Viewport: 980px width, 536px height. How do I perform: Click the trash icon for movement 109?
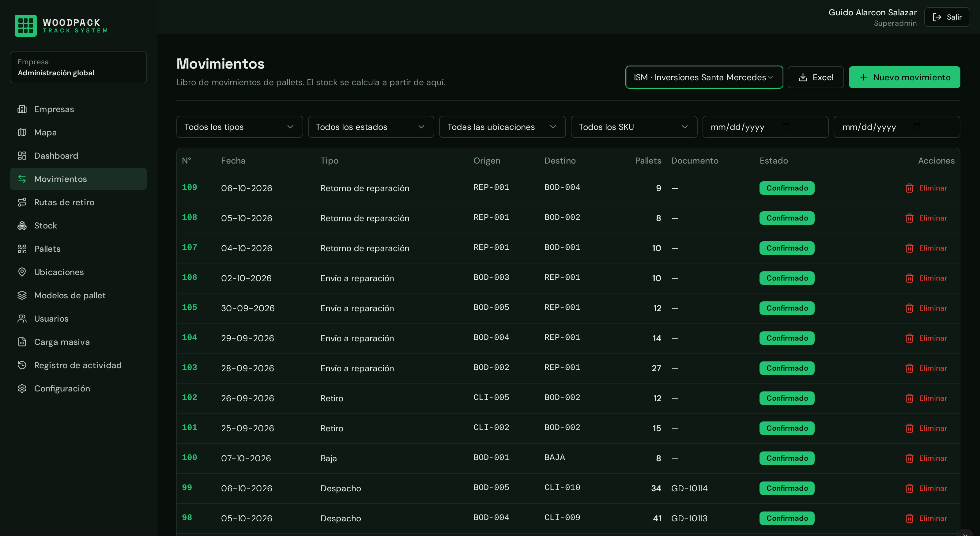[909, 188]
